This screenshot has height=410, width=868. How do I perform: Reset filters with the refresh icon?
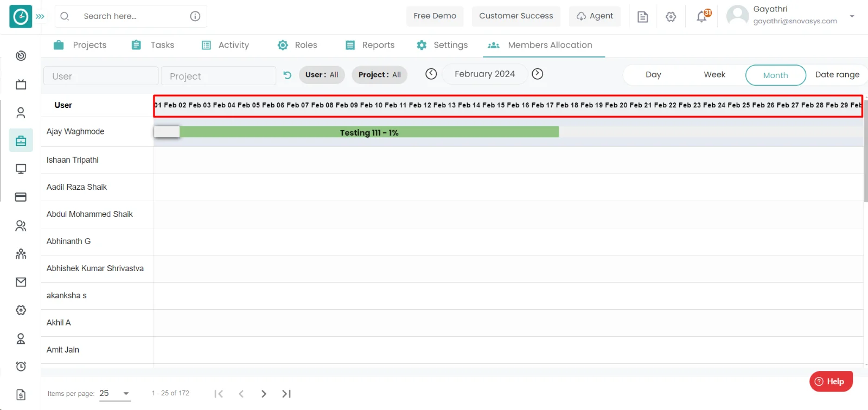pyautogui.click(x=288, y=75)
